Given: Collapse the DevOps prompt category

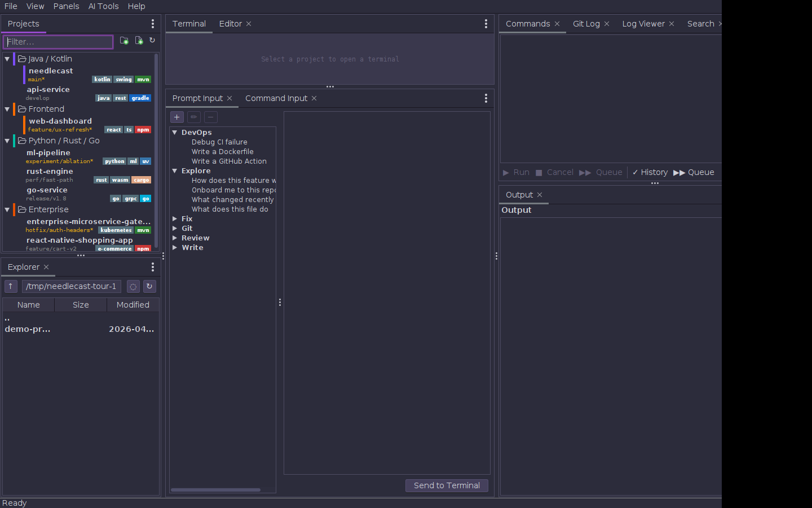Looking at the screenshot, I should (175, 133).
